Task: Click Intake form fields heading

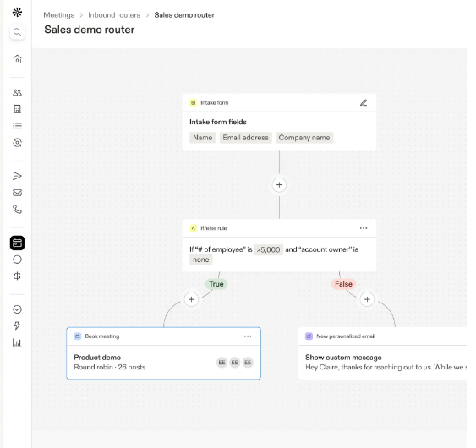Action: tap(218, 122)
